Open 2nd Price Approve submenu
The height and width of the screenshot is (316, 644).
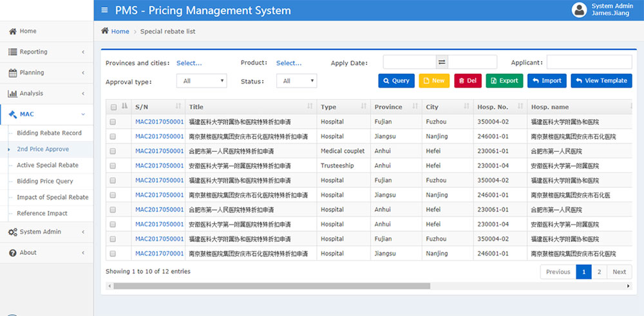coord(43,149)
